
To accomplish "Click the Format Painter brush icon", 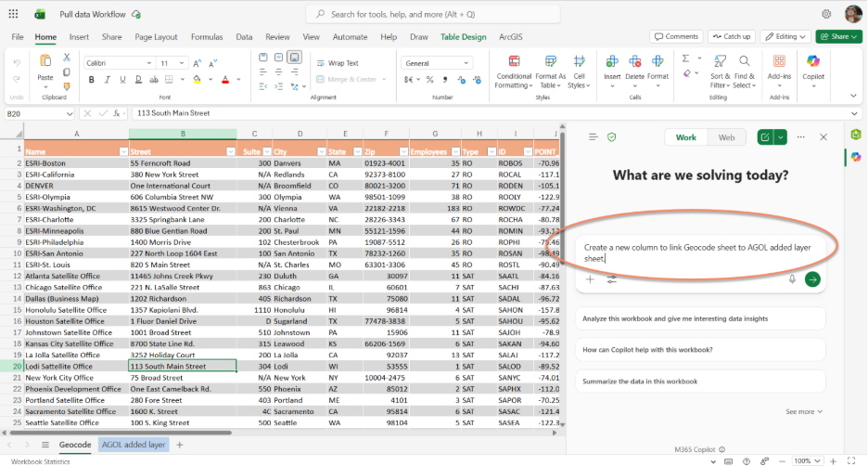I will 67,86.
